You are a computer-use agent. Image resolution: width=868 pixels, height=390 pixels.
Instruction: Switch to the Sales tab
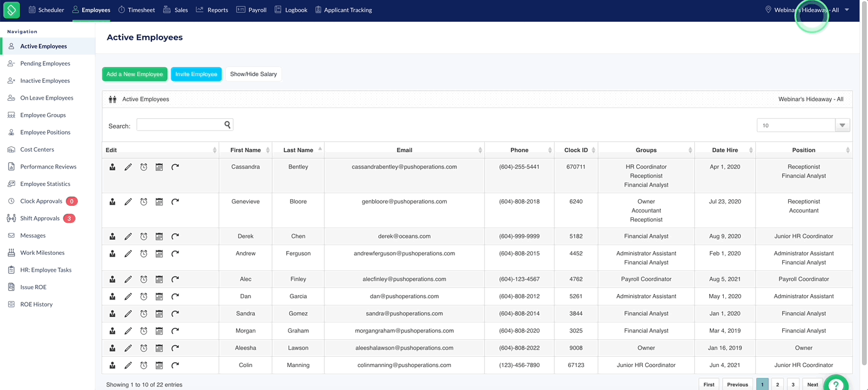click(176, 10)
